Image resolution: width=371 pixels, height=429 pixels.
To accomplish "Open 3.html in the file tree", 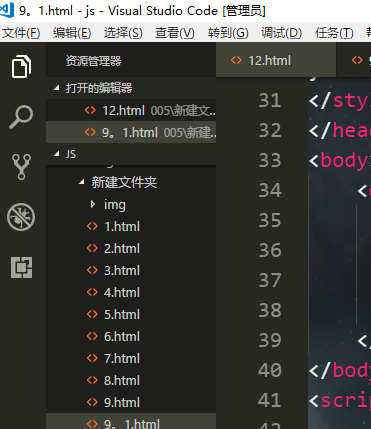I will 131,270.
